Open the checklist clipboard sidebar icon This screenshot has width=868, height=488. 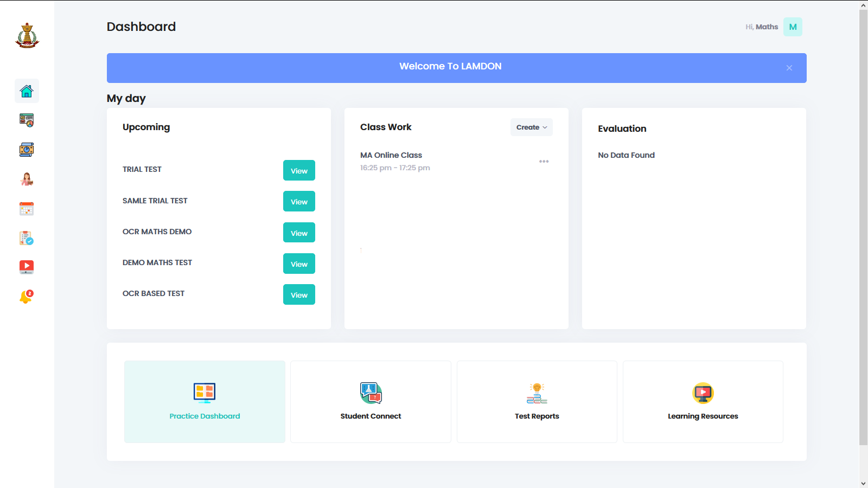[27, 238]
